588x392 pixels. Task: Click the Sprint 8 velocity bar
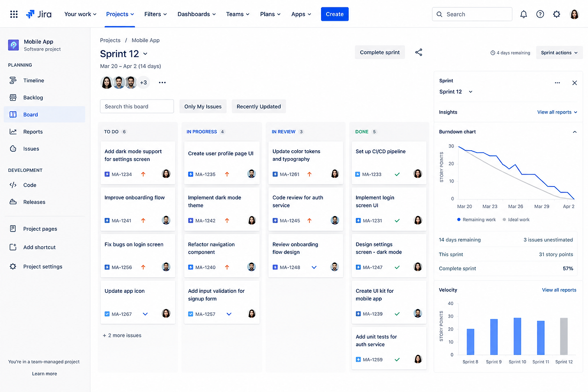click(x=470, y=342)
